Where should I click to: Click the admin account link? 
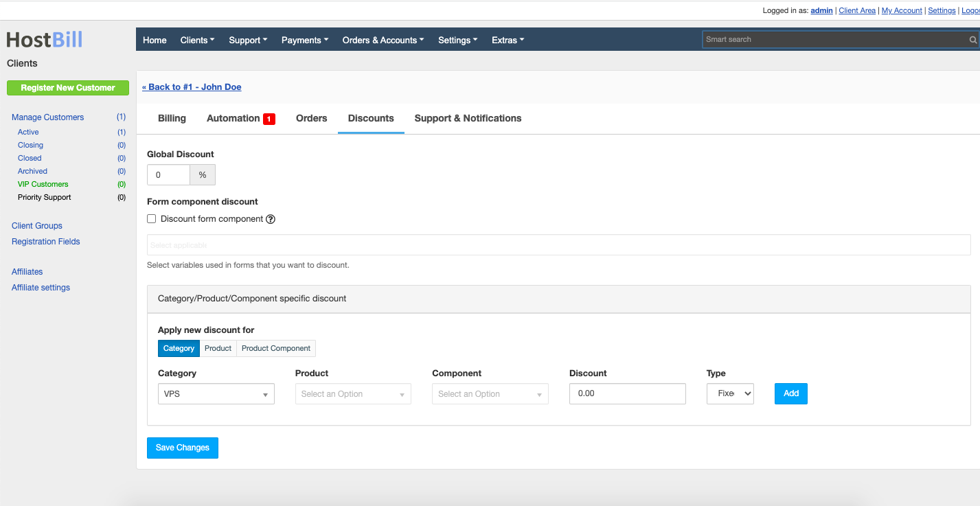821,10
